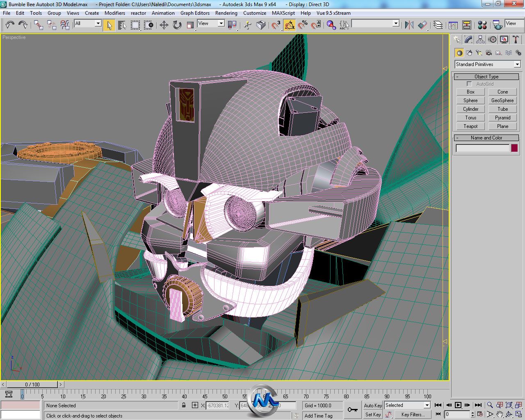Open the Customize menu
The width and height of the screenshot is (525, 420).
click(x=254, y=13)
